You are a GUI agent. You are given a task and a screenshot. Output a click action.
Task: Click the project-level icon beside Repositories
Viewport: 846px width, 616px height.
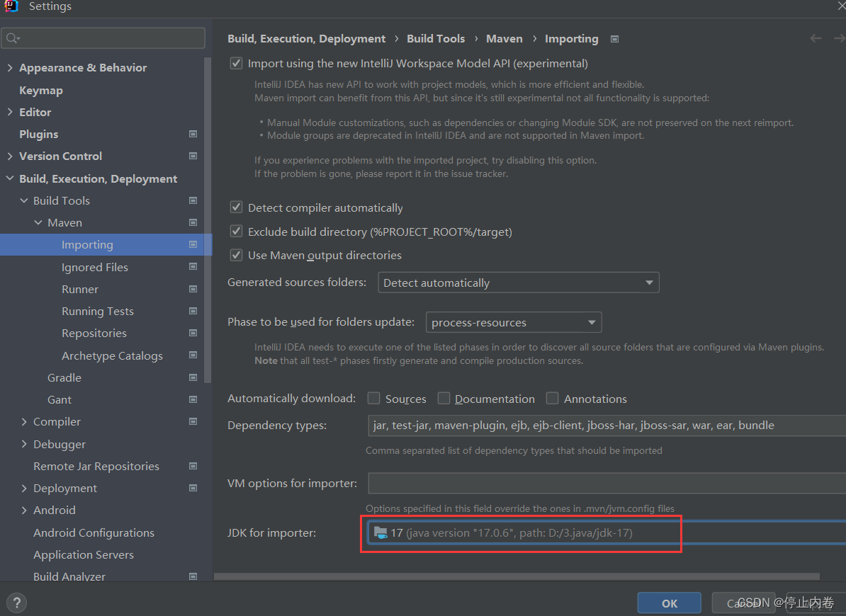[193, 333]
